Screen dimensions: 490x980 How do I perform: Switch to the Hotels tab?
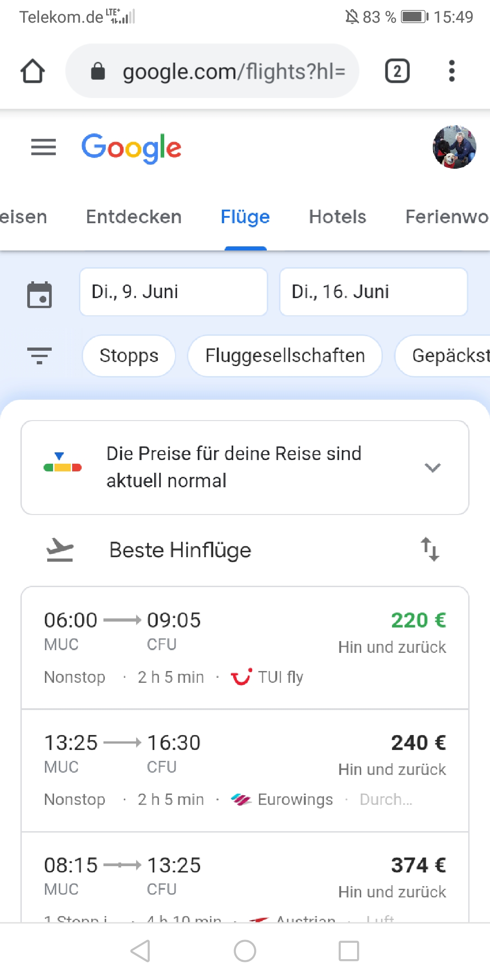coord(337,217)
